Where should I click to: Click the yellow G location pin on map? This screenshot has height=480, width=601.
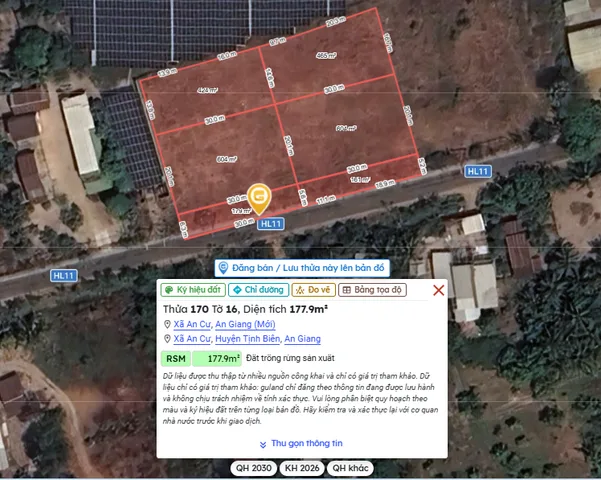coord(259,198)
